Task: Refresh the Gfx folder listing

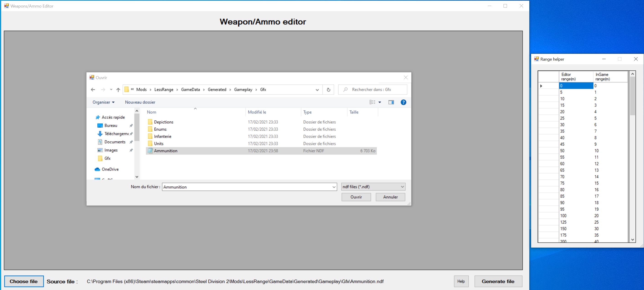Action: point(329,90)
